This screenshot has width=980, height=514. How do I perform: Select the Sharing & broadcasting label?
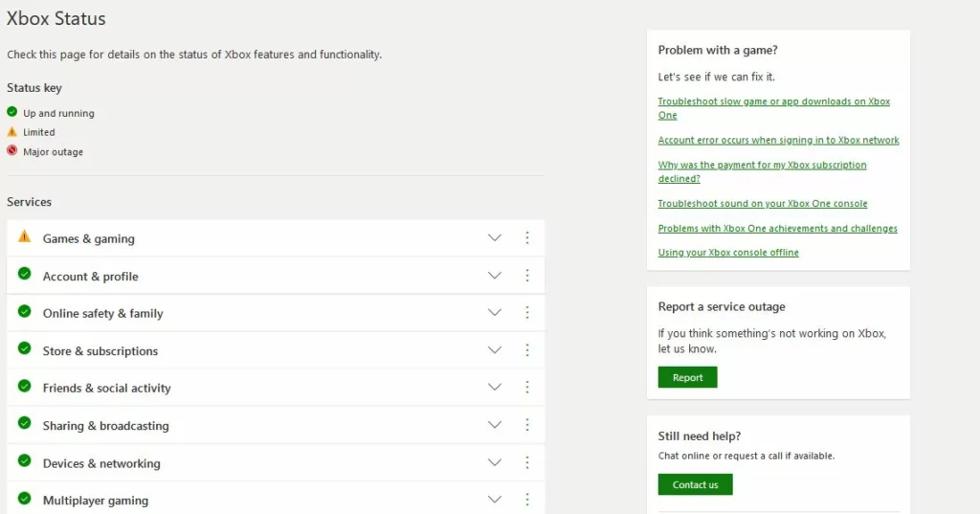click(x=105, y=425)
